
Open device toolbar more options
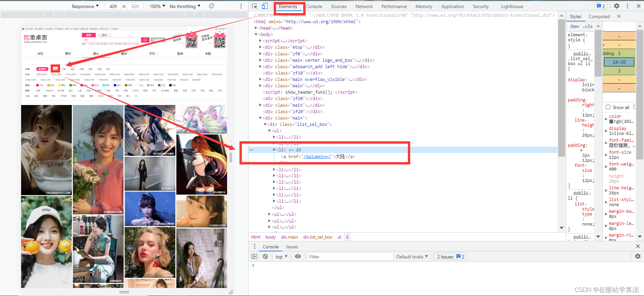241,6
